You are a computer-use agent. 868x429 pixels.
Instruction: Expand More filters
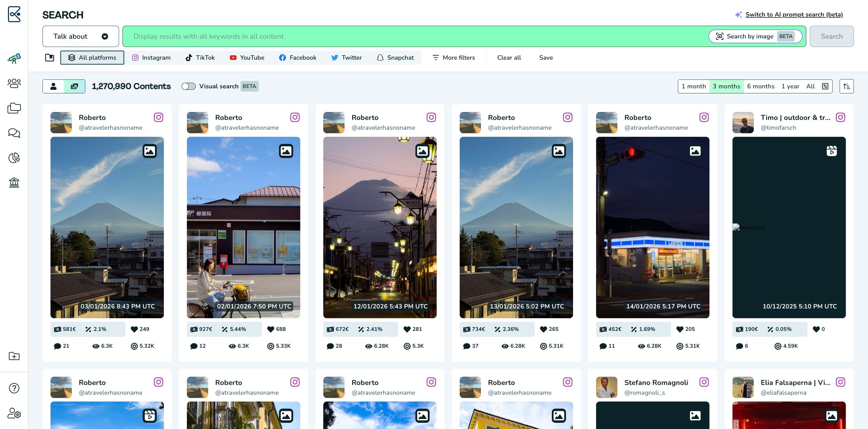453,58
